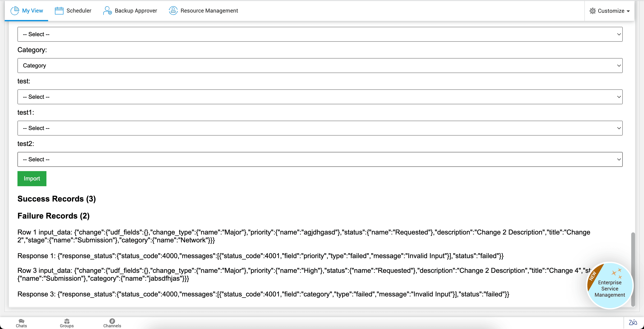Click the Resource Management user icon

[x=173, y=11]
